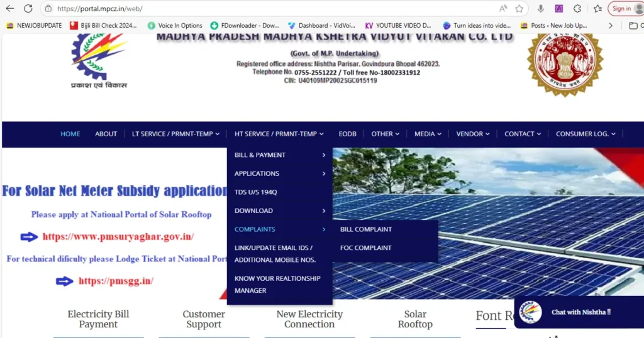
Task: Choose BILL COMPLAINT from submenu
Action: (x=386, y=229)
